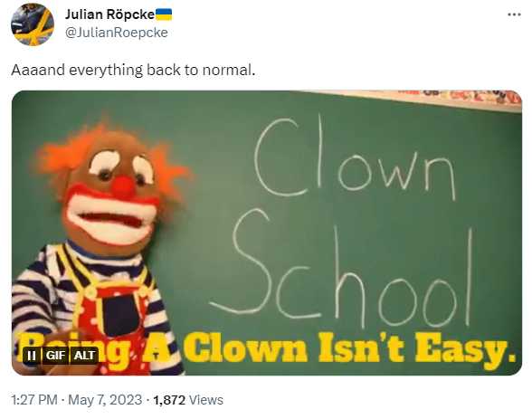
Task: Click the Julian Röpcke display name
Action: point(109,14)
